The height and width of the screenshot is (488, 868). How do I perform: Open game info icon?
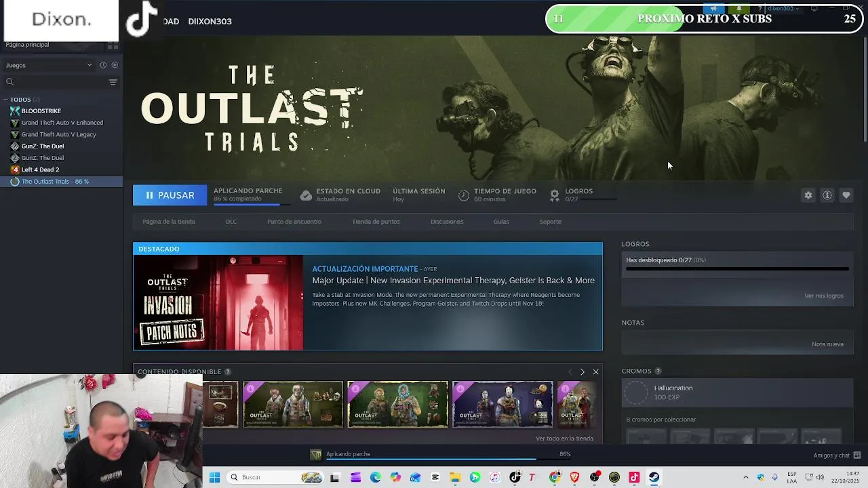click(x=827, y=195)
